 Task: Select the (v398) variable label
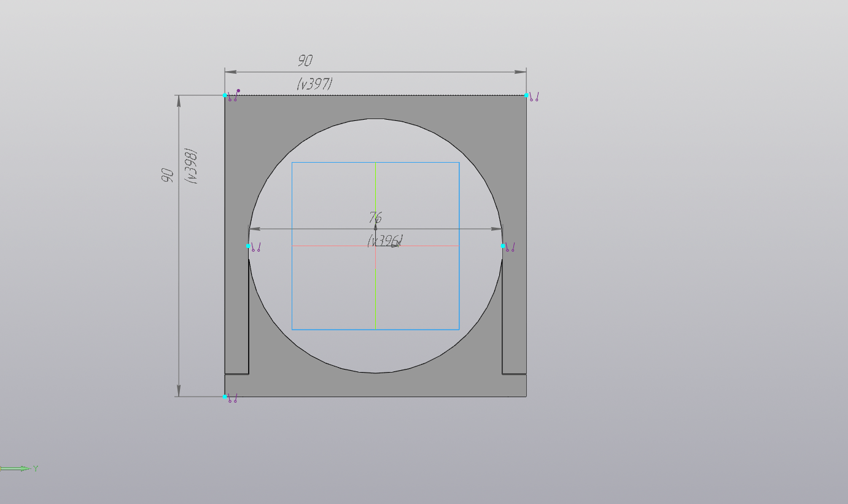(x=191, y=166)
